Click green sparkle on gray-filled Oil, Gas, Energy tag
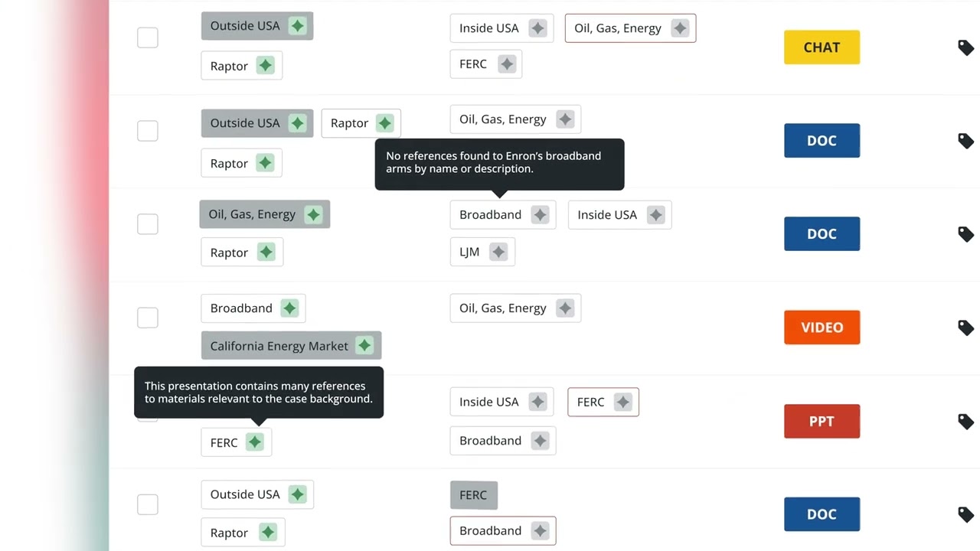The width and height of the screenshot is (980, 551). pyautogui.click(x=313, y=215)
